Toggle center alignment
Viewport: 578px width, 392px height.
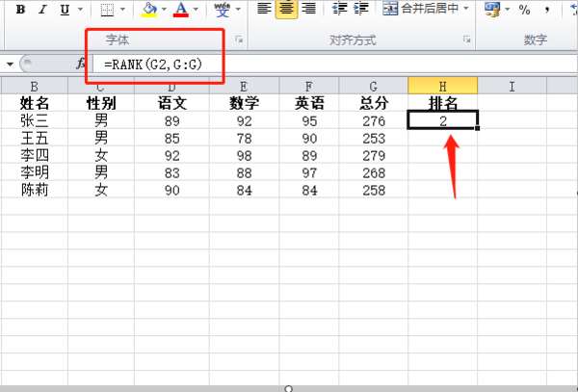pos(286,9)
